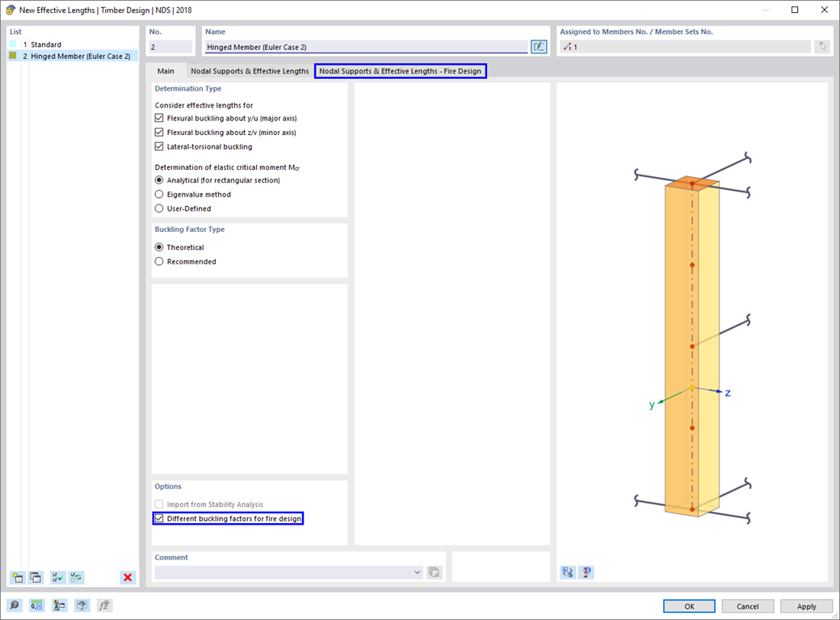Select Eigenvalue method radio button
This screenshot has height=620, width=840.
tap(159, 194)
